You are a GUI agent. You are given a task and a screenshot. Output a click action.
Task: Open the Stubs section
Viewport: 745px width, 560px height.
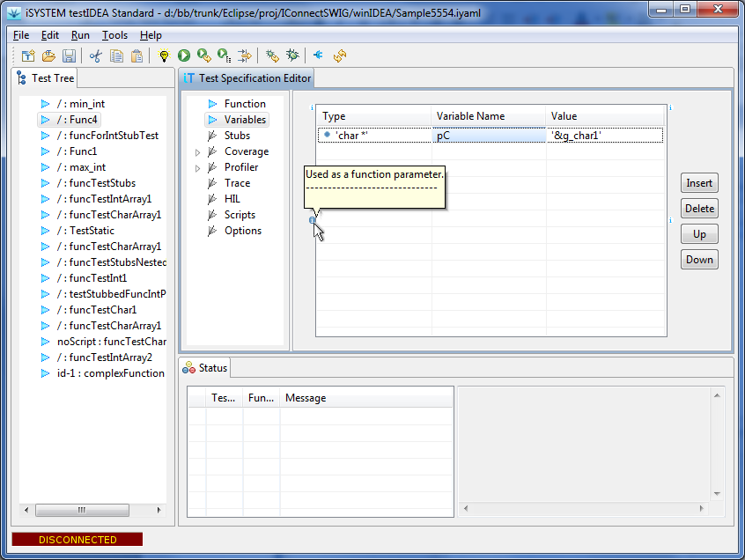click(x=237, y=136)
